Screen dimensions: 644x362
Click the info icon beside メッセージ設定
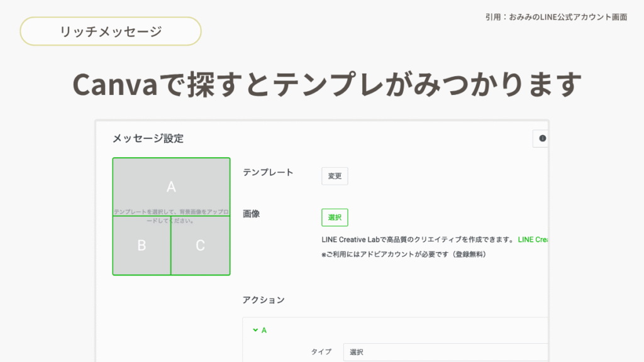click(542, 139)
